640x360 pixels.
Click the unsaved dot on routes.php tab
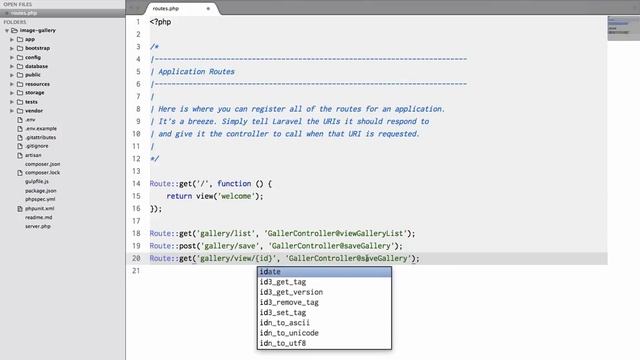click(208, 9)
